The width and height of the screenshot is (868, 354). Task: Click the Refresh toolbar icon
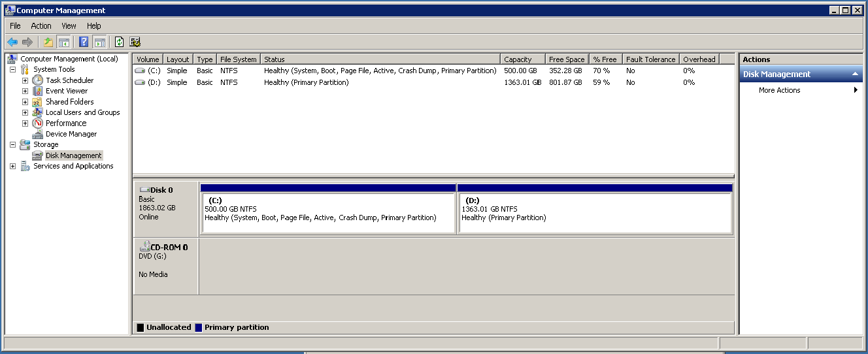[119, 42]
